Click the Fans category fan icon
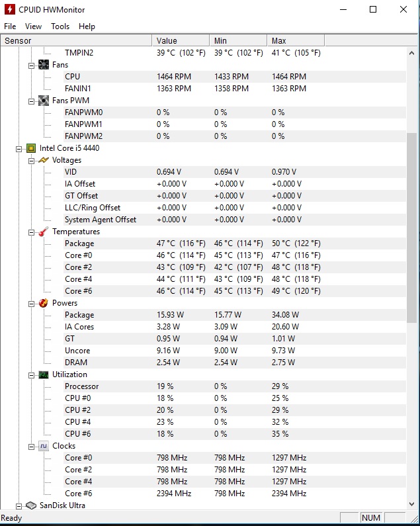The height and width of the screenshot is (526, 420). (44, 65)
